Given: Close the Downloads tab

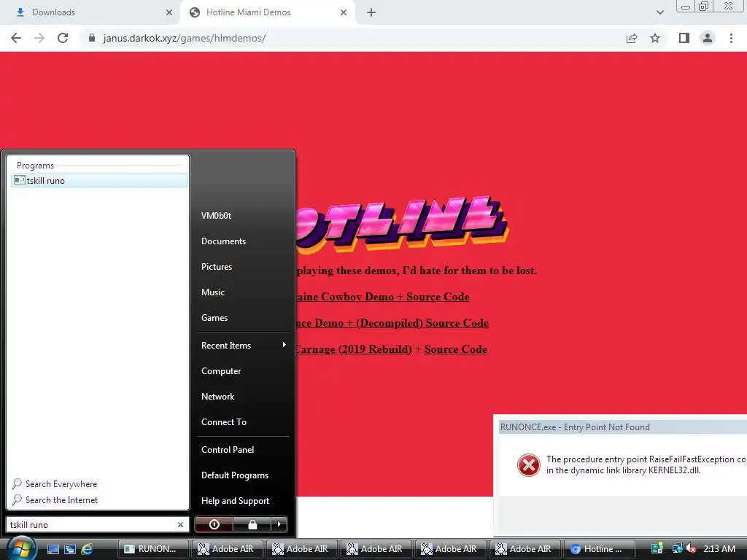Looking at the screenshot, I should [x=169, y=12].
